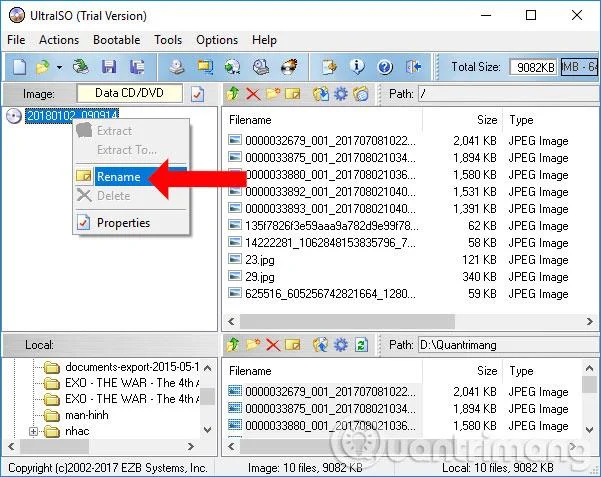Sort image list by Size header
601x477 pixels.
tap(487, 120)
